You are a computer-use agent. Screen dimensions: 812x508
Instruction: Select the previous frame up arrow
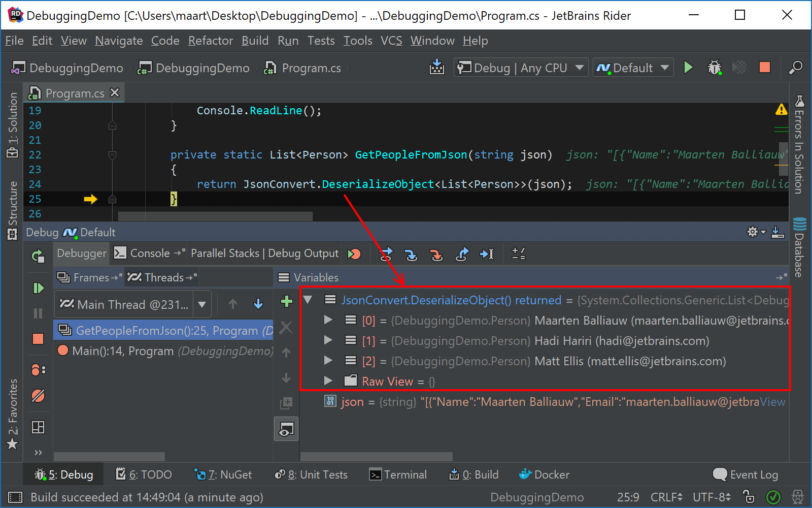click(233, 304)
